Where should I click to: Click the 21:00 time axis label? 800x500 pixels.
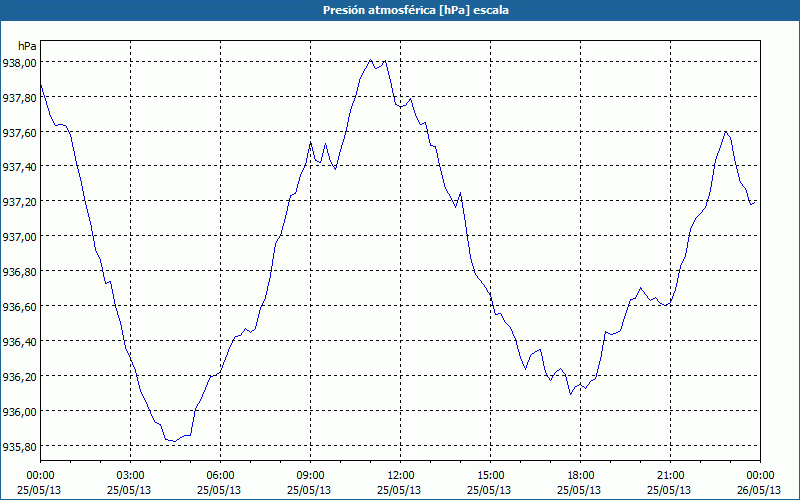(x=670, y=476)
